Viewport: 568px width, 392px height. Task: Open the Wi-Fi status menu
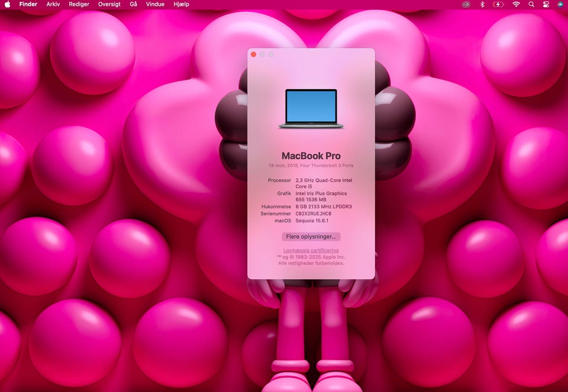(x=516, y=4)
